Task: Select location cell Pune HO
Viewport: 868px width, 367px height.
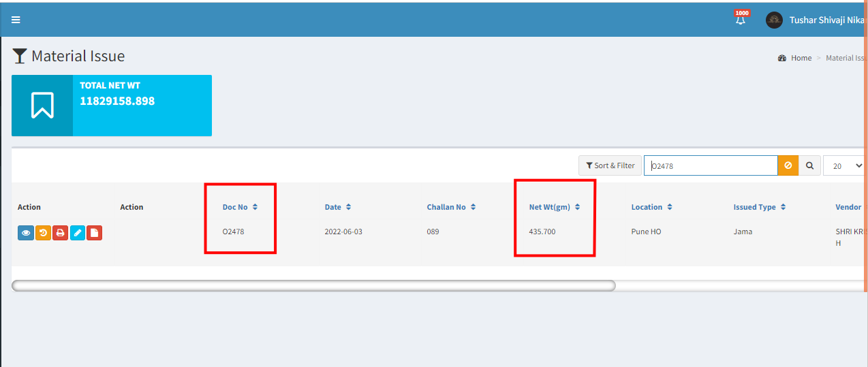Action: click(646, 232)
